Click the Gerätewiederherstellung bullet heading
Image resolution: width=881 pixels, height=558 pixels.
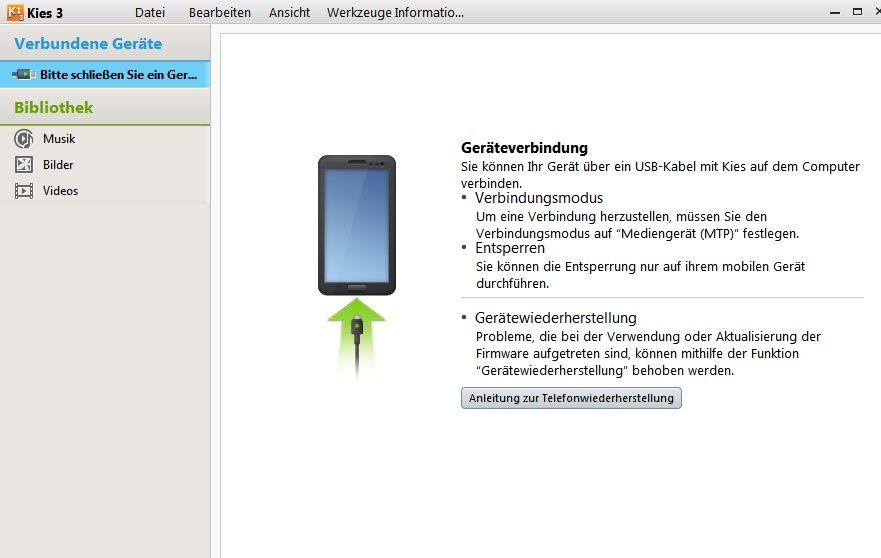tap(556, 317)
